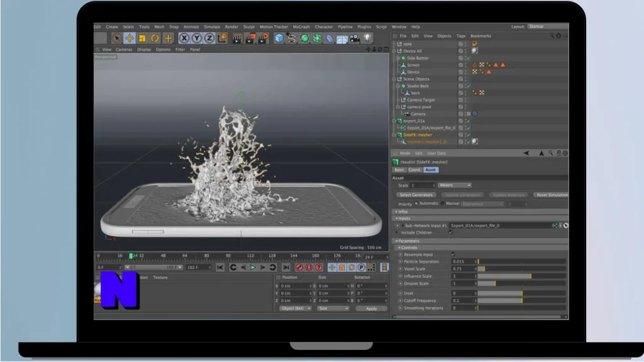The width and height of the screenshot is (644, 362).
Task: Toggle autokeying red circular icon
Action: (x=309, y=267)
